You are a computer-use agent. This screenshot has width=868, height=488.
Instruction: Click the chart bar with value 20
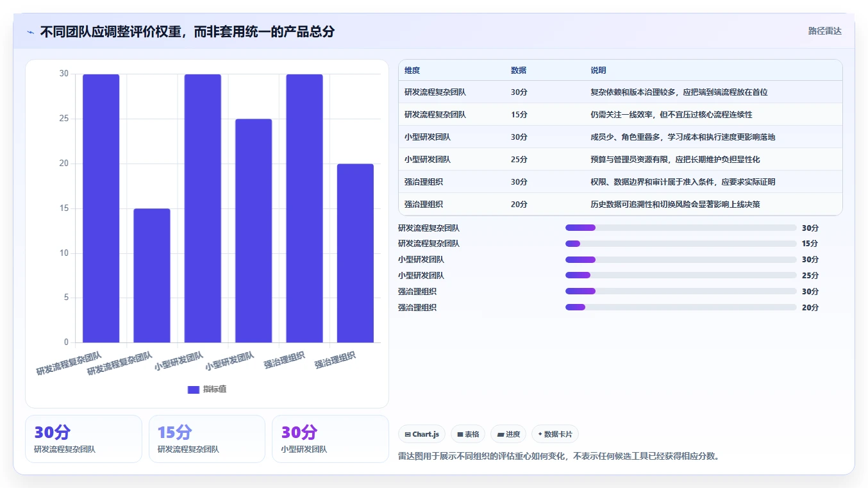tap(355, 253)
